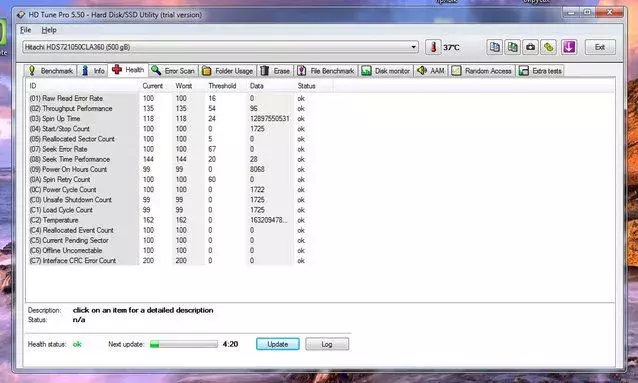This screenshot has height=383, width=638.
Task: Select the Health tab
Action: 128,70
